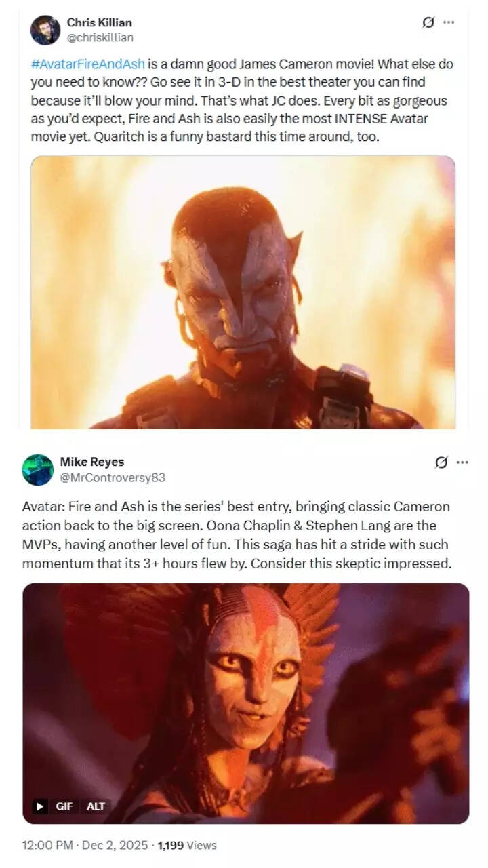This screenshot has width=488, height=868.
Task: Click the Grok icon on Mike Reyes's post
Action: [x=441, y=462]
